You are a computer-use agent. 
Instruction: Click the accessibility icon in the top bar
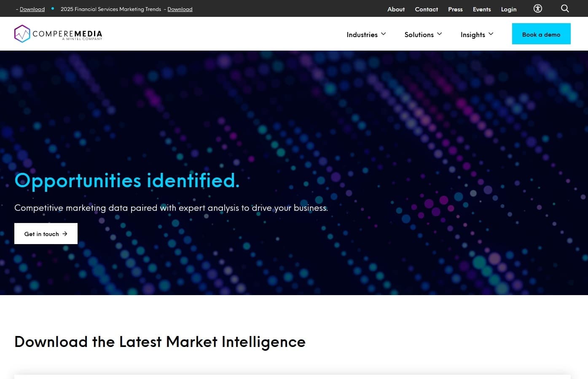[x=537, y=8]
